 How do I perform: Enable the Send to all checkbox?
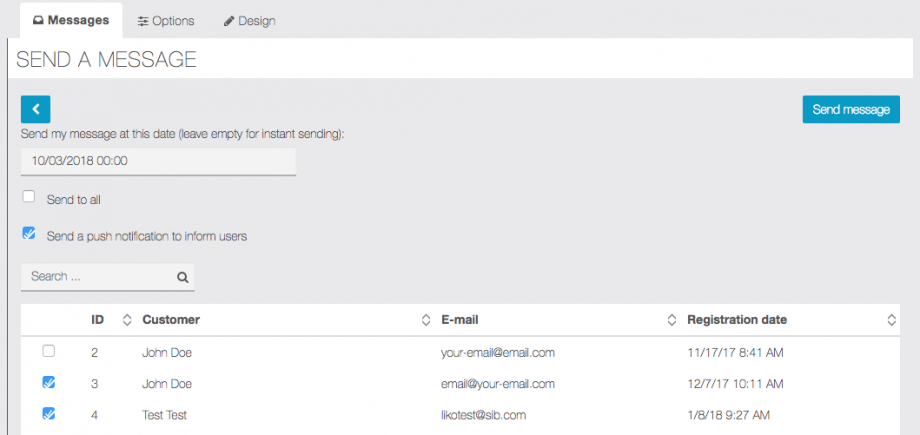(x=29, y=197)
